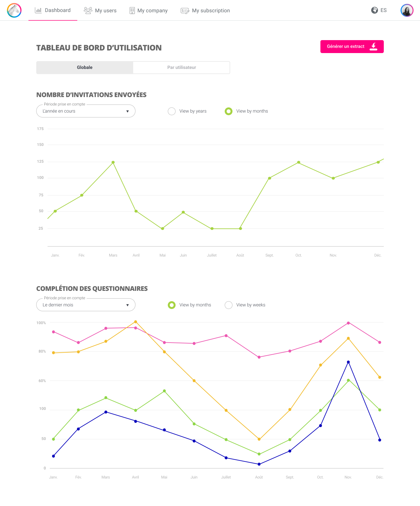Click the Oct. data point on invitations chart
The height and width of the screenshot is (506, 420).
(x=299, y=162)
